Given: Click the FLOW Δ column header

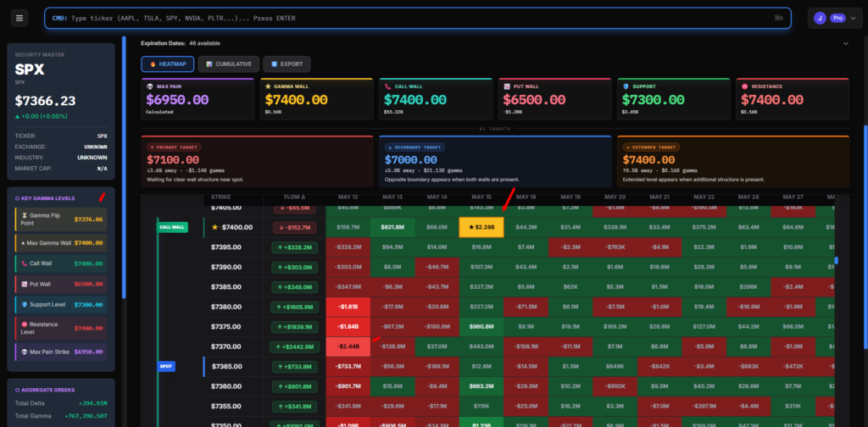Looking at the screenshot, I should point(294,197).
